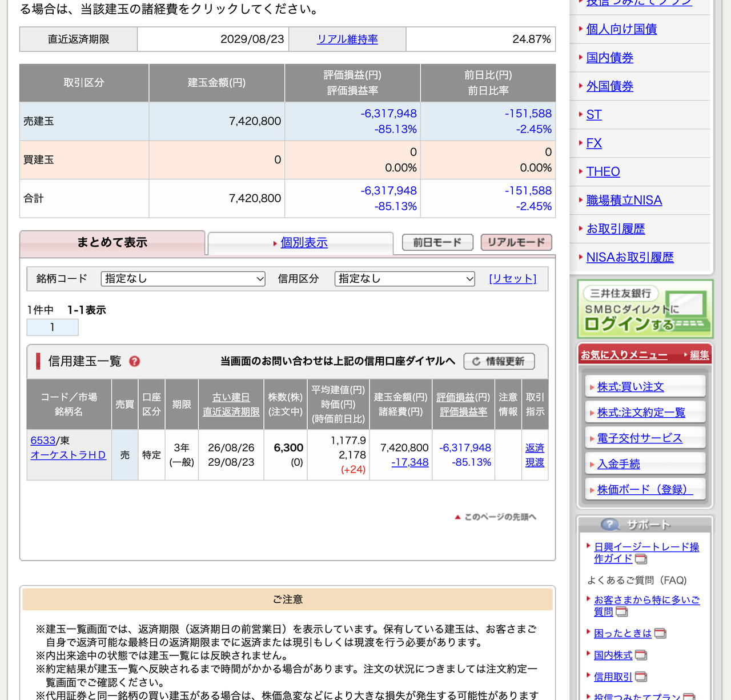Sort by 評価損益(円) column header
Screen dimensions: 731x700
click(x=463, y=397)
